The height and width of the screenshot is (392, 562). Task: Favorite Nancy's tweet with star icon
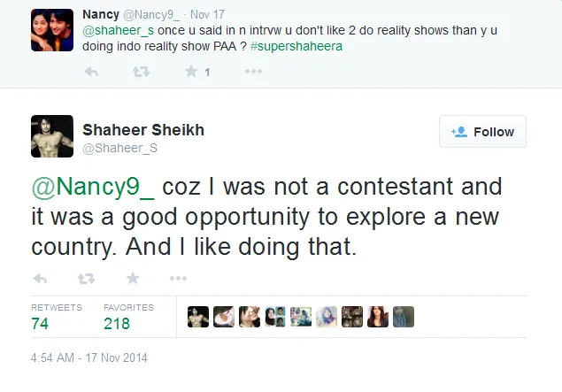coord(189,72)
